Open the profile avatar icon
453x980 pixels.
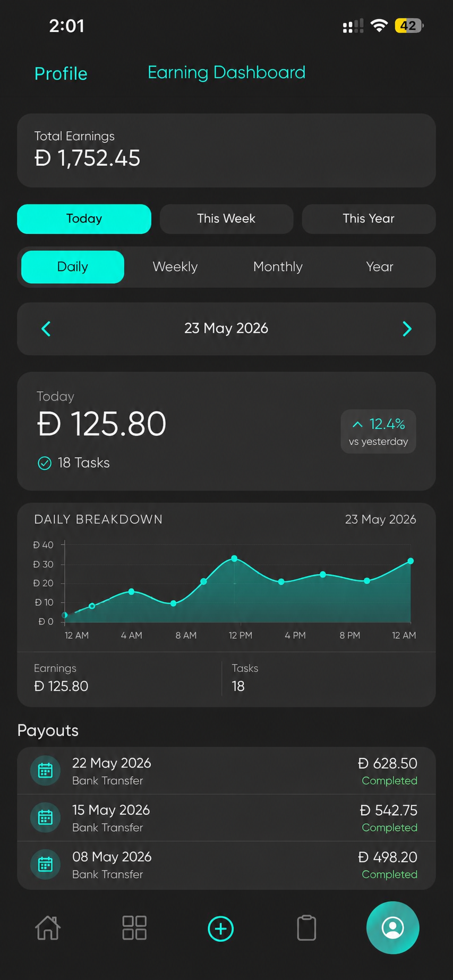[393, 928]
